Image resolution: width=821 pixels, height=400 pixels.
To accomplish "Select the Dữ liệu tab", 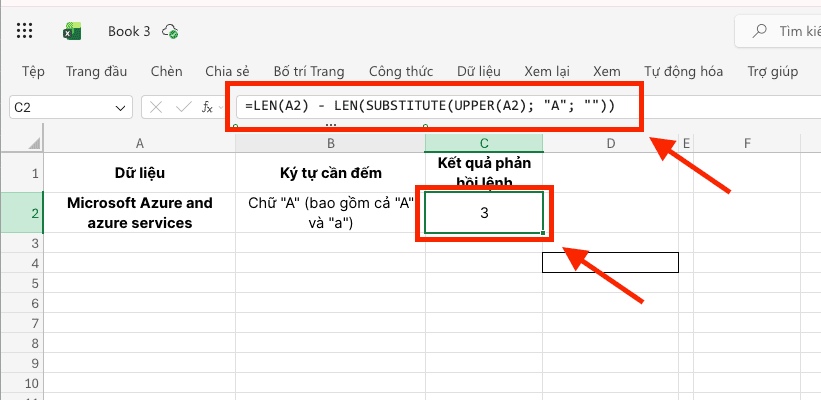I will [x=478, y=71].
